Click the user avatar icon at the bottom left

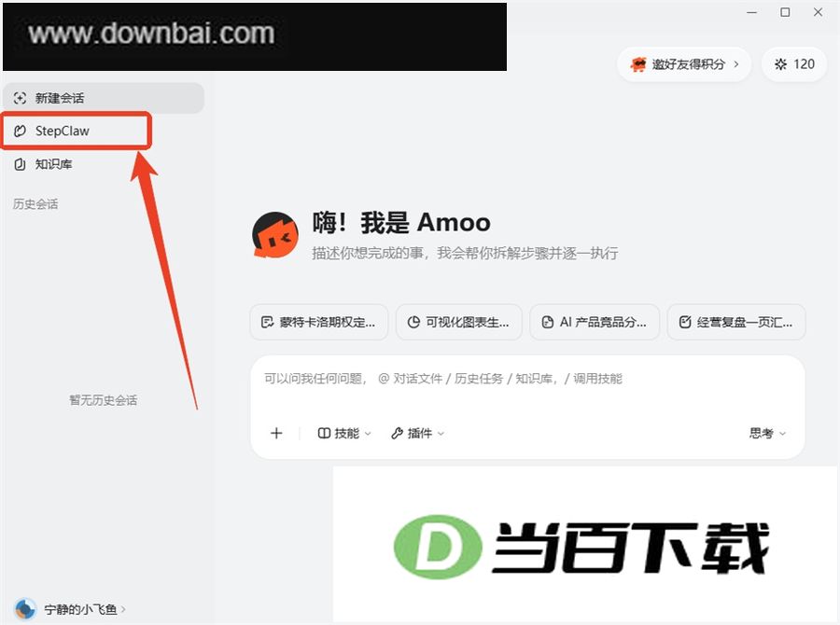(24, 609)
